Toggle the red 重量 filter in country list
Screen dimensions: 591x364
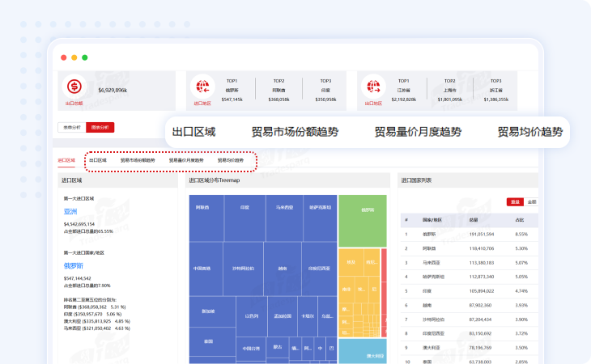[514, 201]
